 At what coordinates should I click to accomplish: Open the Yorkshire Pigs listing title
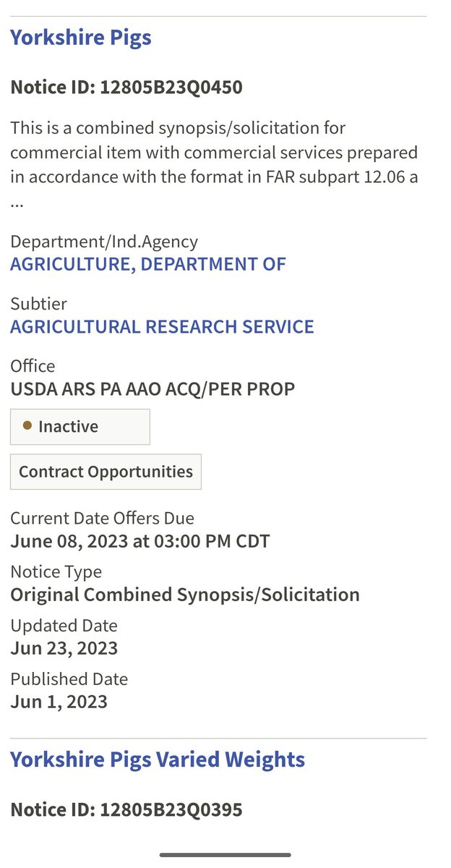[x=81, y=38]
